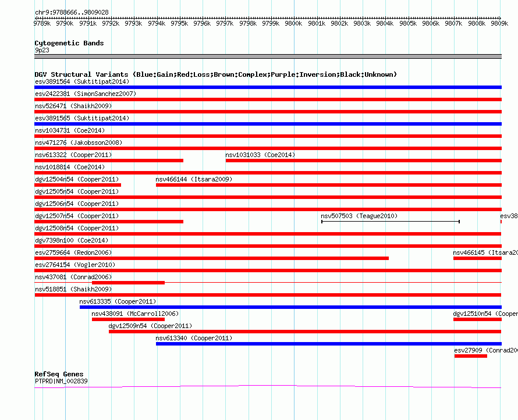Screen dimensions: 518x420
Task: Click the nsv1018814 (Coe2014) label
Action: pos(70,167)
